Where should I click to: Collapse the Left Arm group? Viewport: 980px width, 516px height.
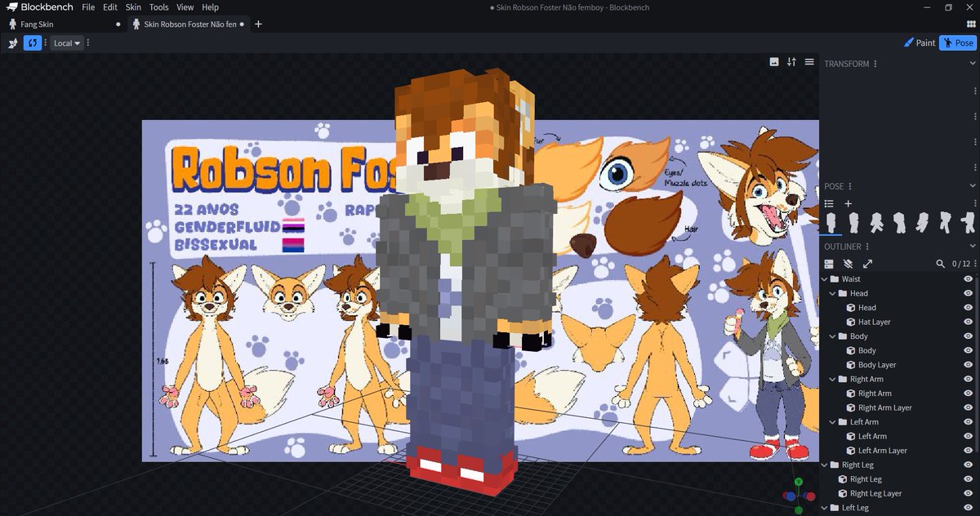[x=833, y=422]
